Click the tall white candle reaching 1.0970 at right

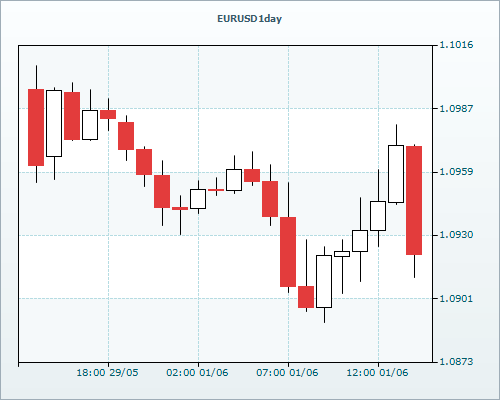[x=396, y=174]
